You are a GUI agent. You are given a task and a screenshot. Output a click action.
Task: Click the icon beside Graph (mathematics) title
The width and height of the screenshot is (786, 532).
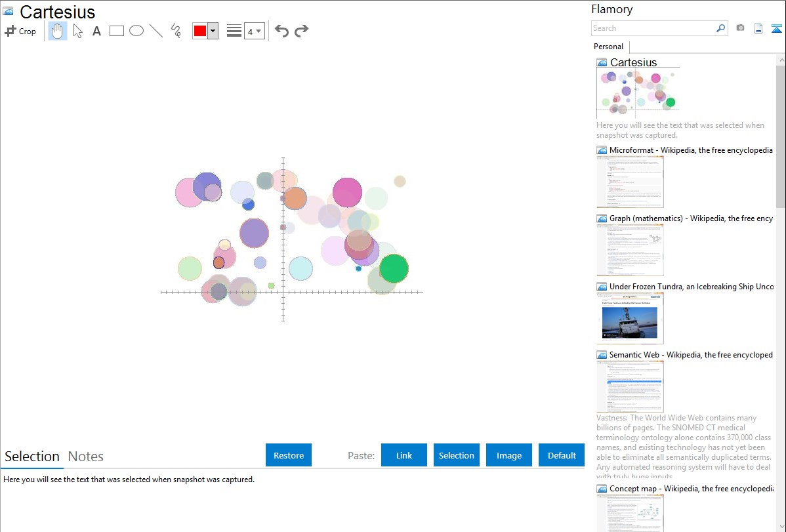tap(602, 218)
